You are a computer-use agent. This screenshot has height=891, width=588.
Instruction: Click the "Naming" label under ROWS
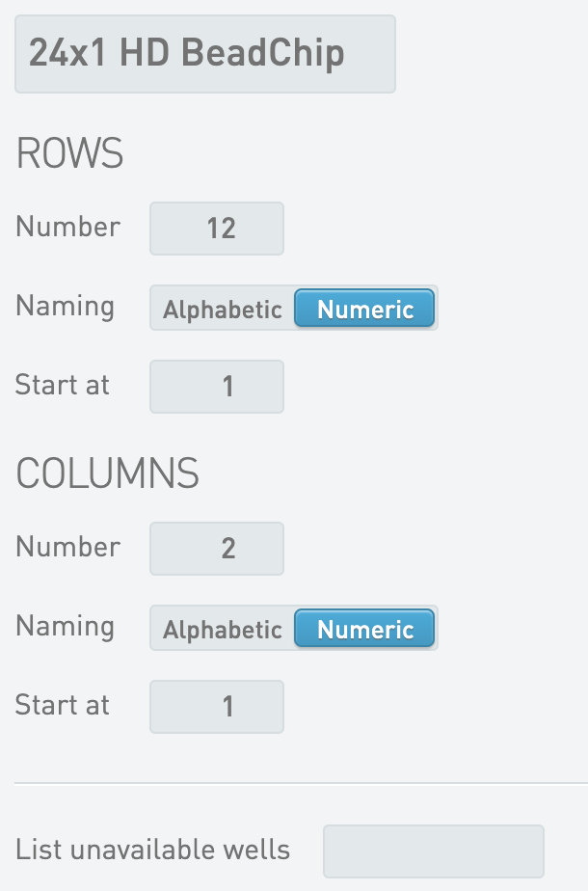[65, 307]
